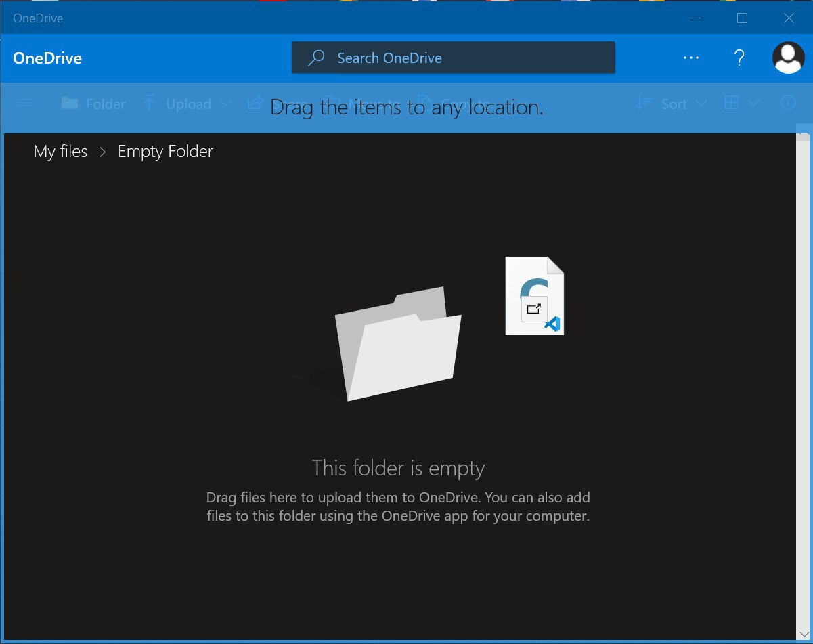Click the Upload toolbar button
The image size is (813, 644).
coord(177,104)
